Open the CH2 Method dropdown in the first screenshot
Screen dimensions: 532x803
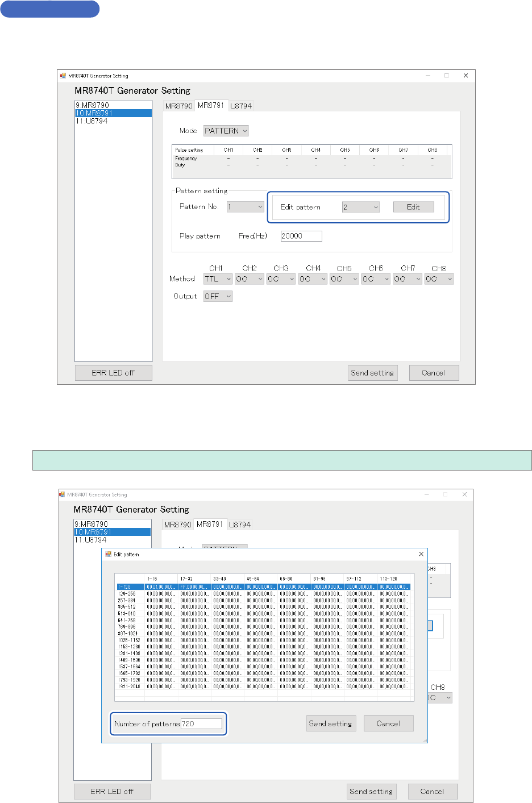tap(250, 279)
